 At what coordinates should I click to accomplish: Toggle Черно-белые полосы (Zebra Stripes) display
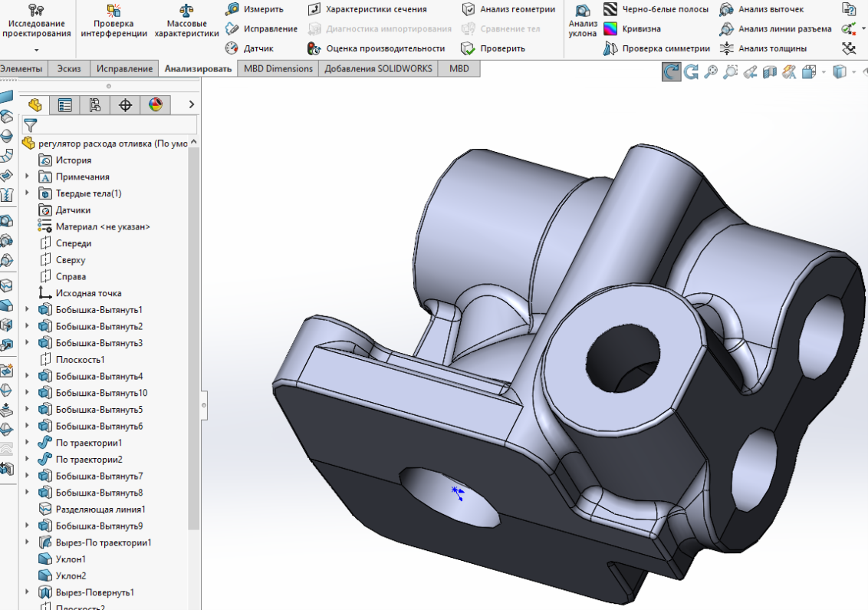(x=656, y=9)
